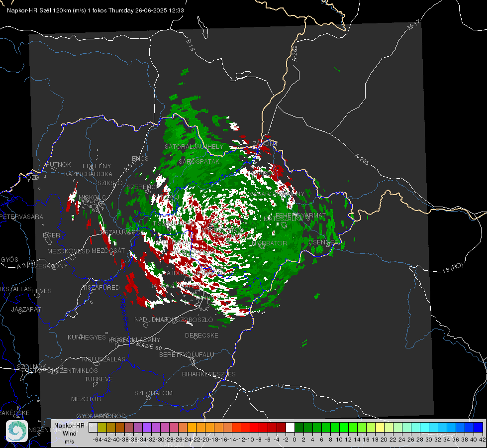Click the radar title with date 26-06-2025 12:33
The height and width of the screenshot is (448, 487).
pyautogui.click(x=96, y=10)
